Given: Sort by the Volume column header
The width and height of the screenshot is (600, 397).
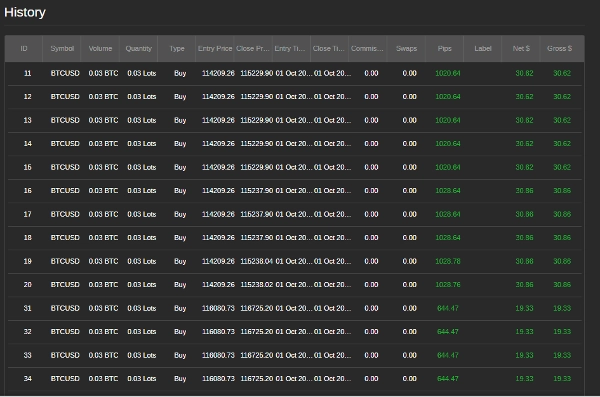Looking at the screenshot, I should 100,49.
